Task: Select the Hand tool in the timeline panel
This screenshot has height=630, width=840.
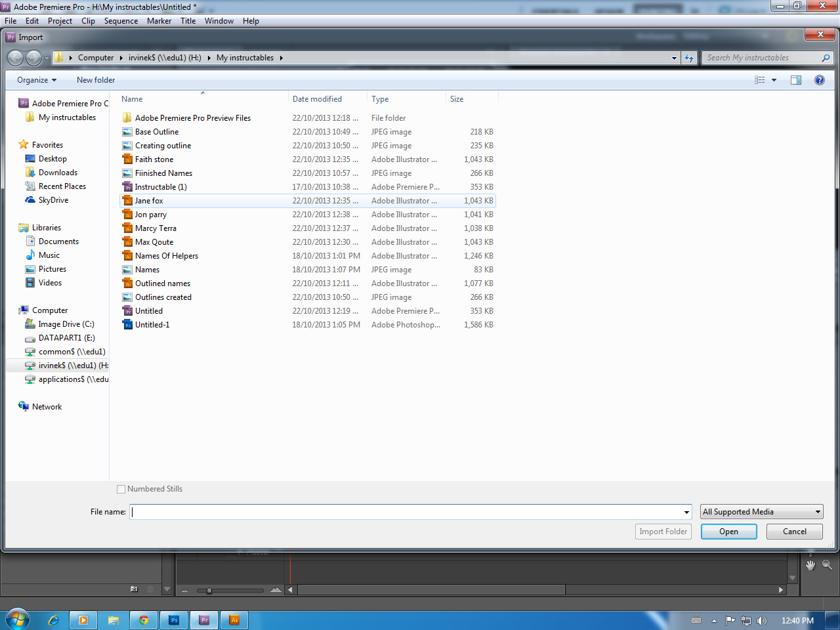Action: pos(811,565)
